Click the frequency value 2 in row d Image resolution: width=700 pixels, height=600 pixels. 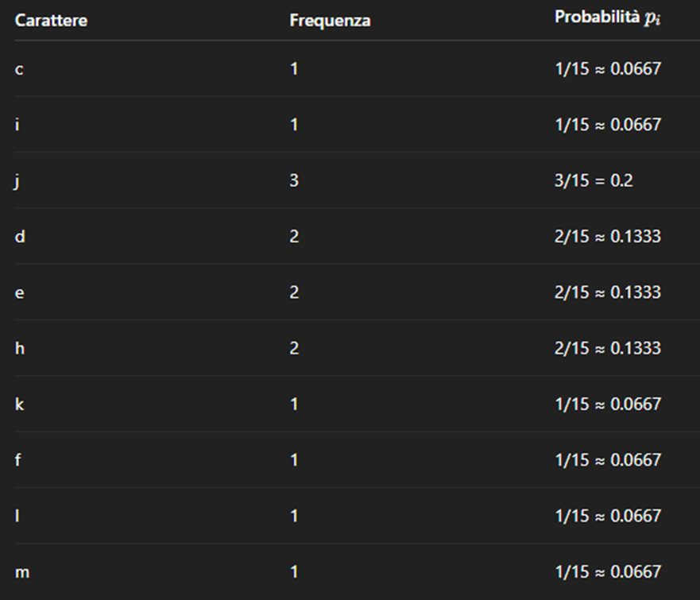click(x=294, y=237)
